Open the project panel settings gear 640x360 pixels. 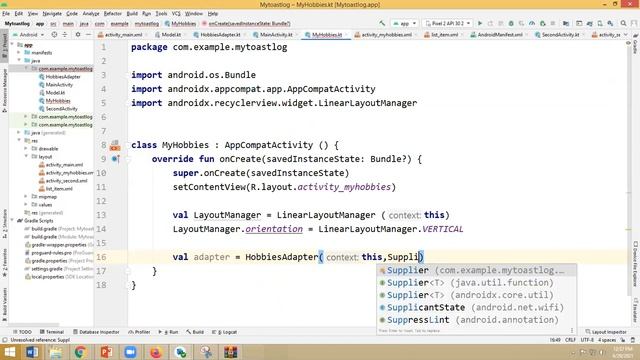coord(78,35)
